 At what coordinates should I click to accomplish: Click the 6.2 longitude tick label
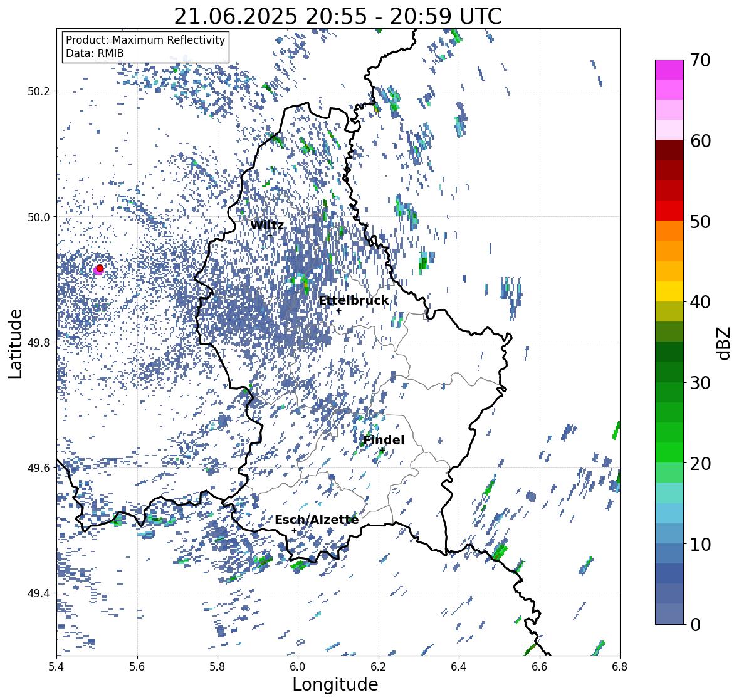379,666
